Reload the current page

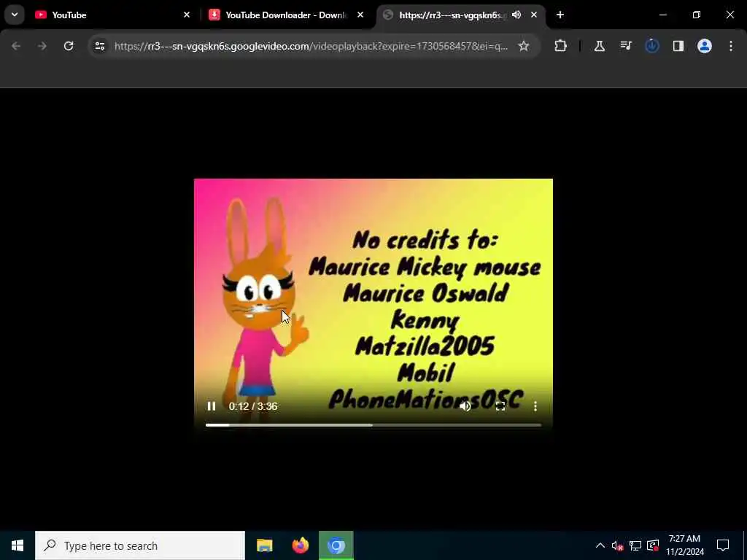pos(69,46)
